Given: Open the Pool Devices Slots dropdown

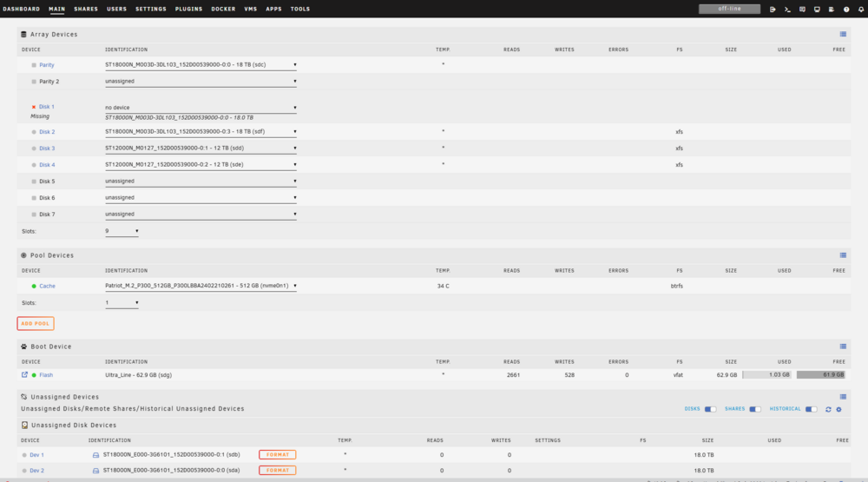Looking at the screenshot, I should pos(122,302).
